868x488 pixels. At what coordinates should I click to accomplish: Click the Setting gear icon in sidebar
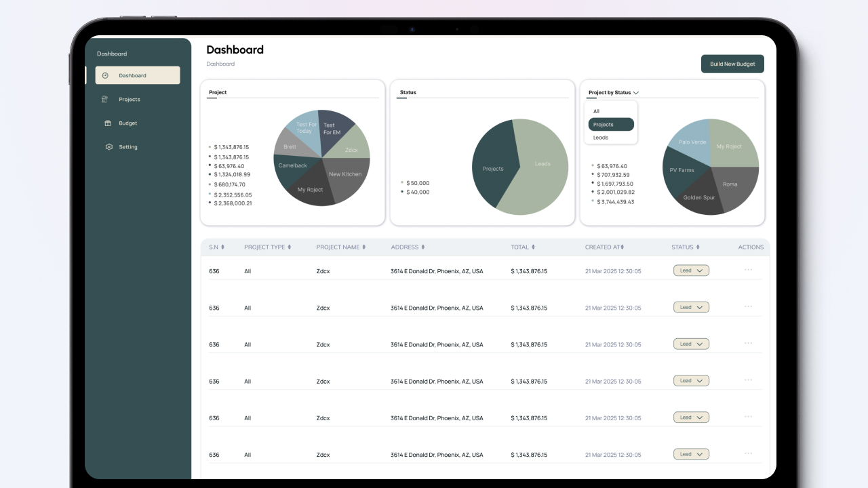108,147
